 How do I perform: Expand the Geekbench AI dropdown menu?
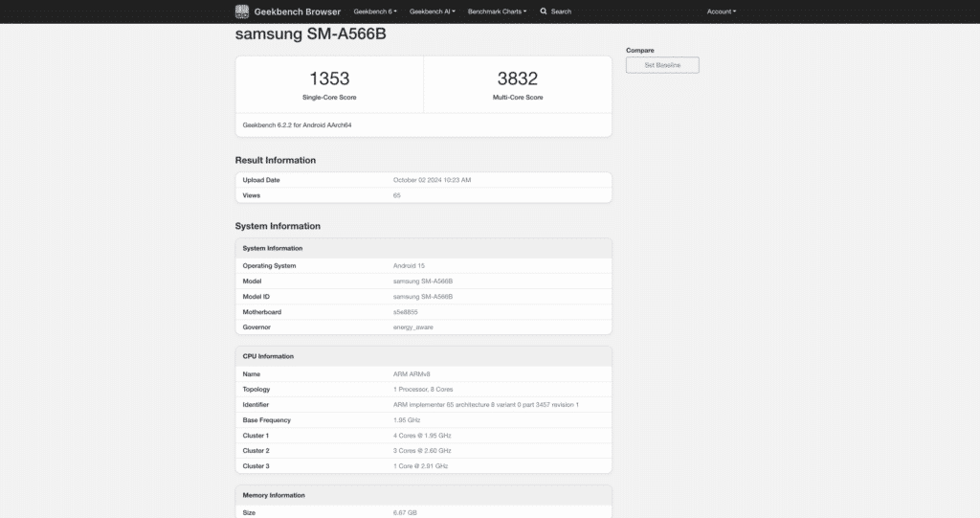432,11
